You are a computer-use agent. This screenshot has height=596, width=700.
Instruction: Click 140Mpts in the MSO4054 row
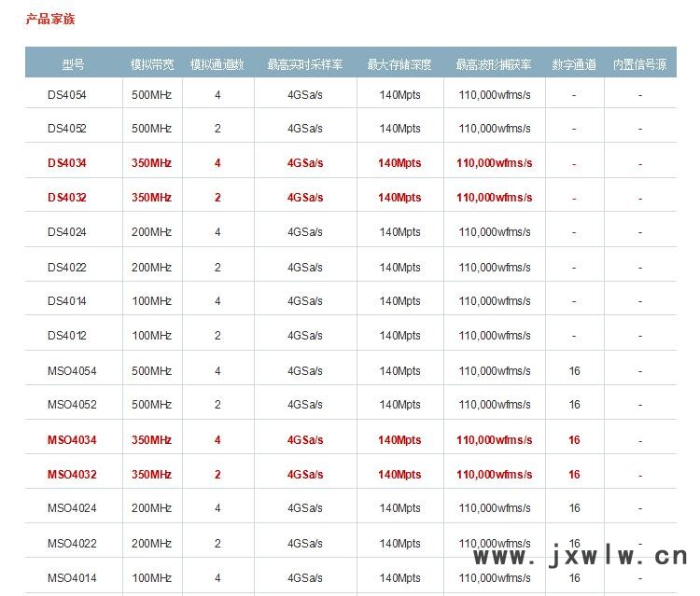[399, 370]
